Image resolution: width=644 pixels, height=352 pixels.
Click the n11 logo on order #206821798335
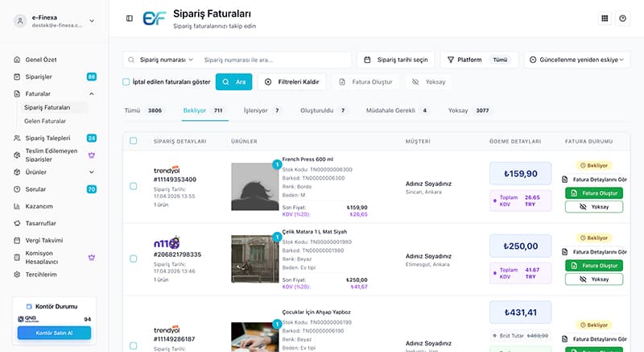pos(167,242)
